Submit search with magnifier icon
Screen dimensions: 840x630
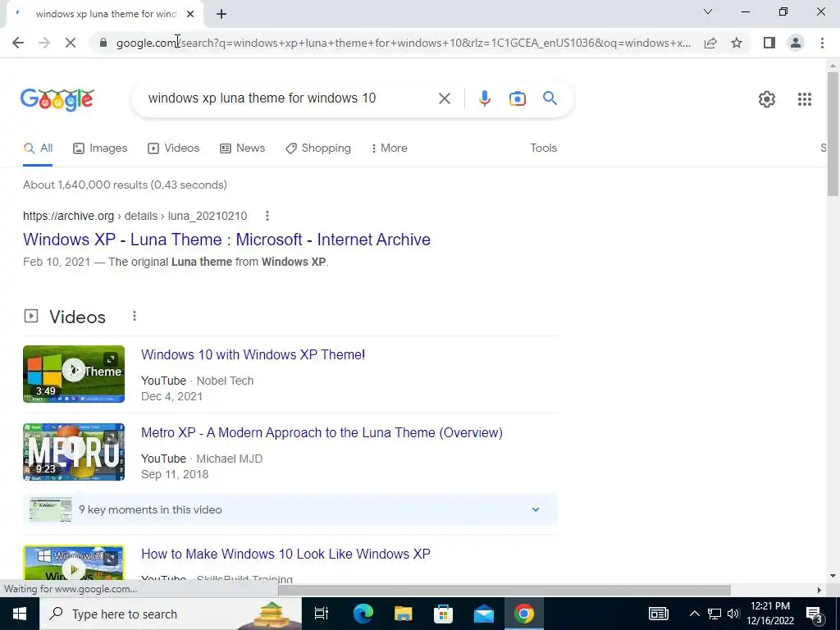(x=550, y=98)
